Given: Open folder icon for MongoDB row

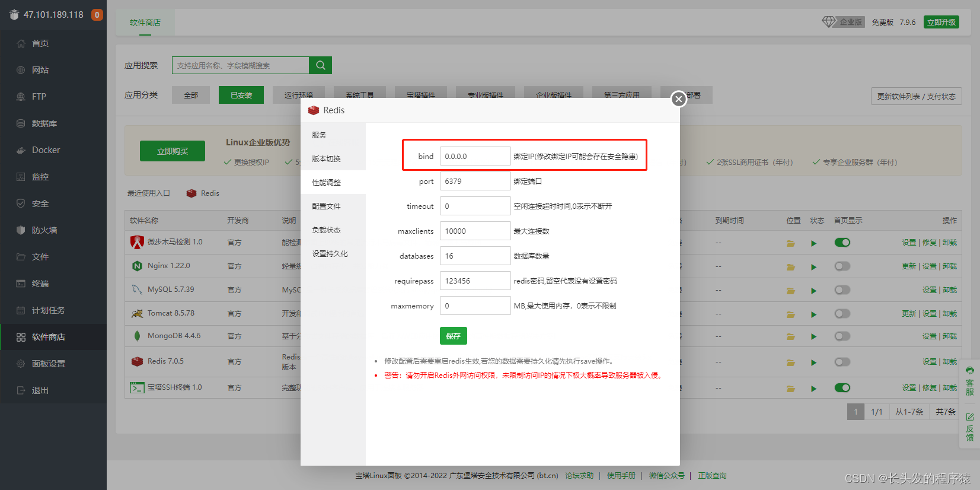Looking at the screenshot, I should 790,336.
